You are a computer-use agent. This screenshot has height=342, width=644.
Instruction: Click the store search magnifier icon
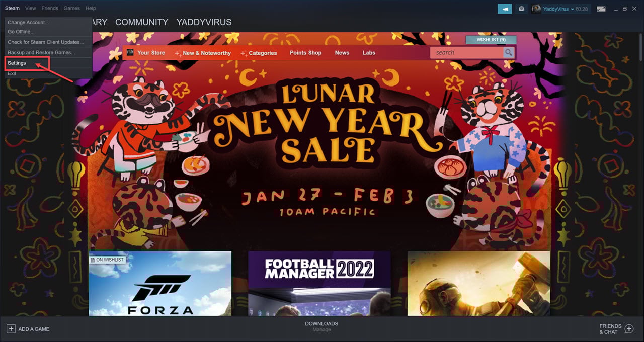click(509, 52)
